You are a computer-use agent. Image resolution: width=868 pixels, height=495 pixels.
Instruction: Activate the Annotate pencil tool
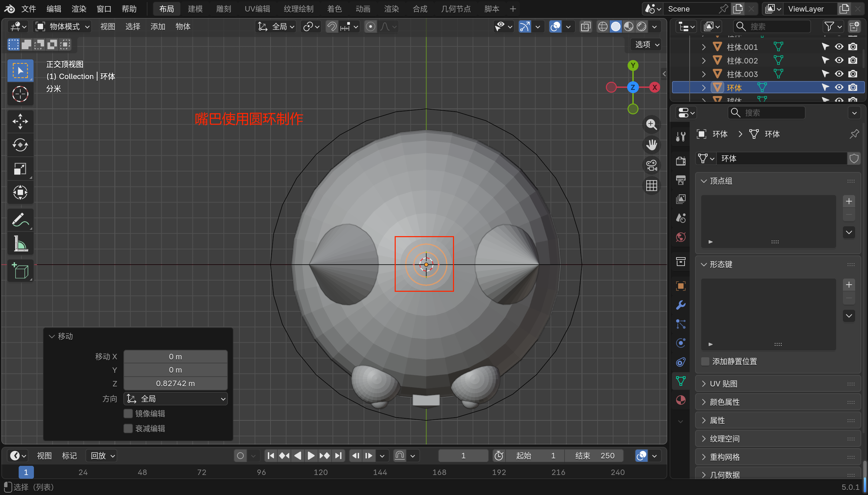[20, 220]
